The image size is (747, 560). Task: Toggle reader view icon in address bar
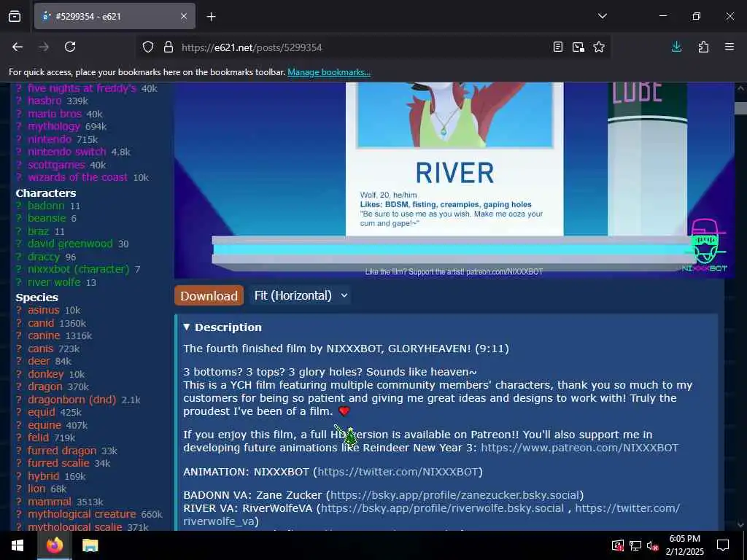558,47
